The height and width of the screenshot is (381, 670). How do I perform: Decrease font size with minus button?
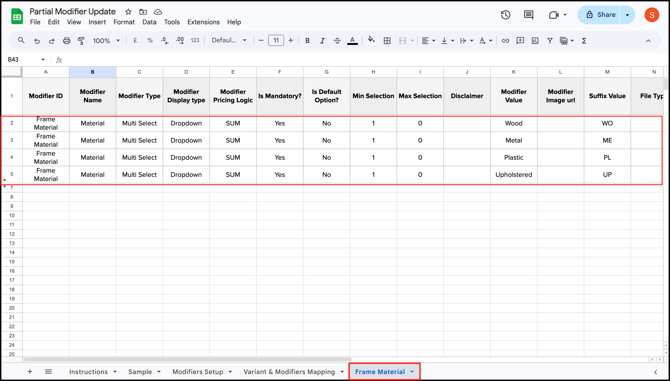(261, 41)
